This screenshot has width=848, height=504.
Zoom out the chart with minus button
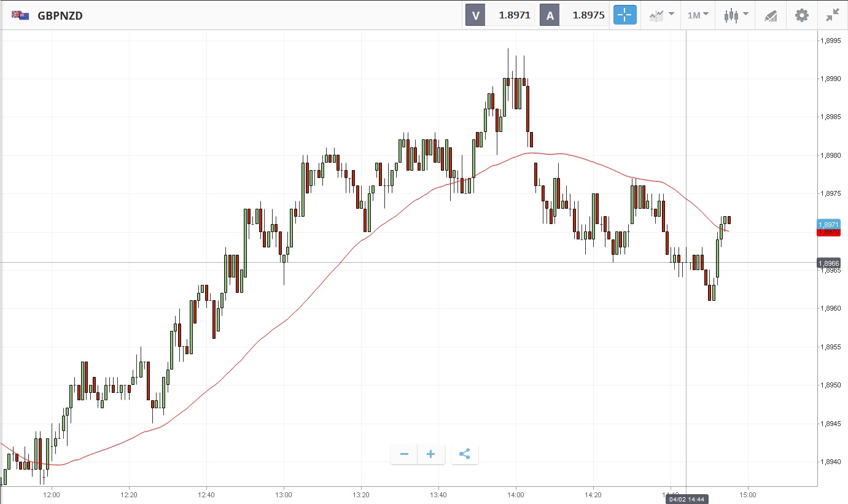tap(404, 454)
